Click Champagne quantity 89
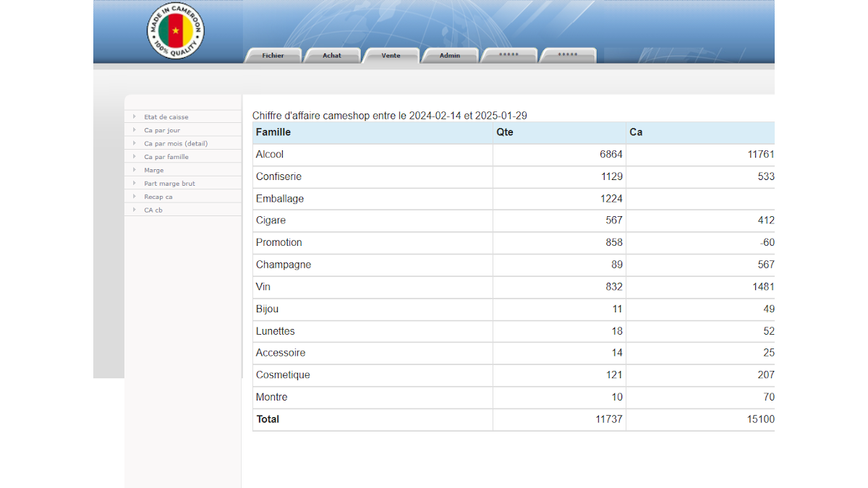Viewport: 868px width, 488px height. pyautogui.click(x=617, y=265)
